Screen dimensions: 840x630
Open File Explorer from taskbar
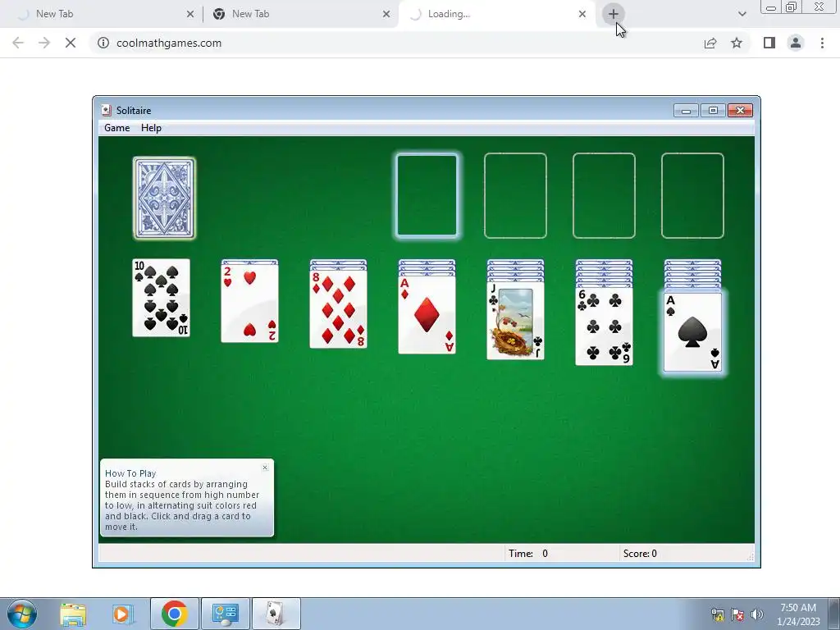click(x=73, y=614)
